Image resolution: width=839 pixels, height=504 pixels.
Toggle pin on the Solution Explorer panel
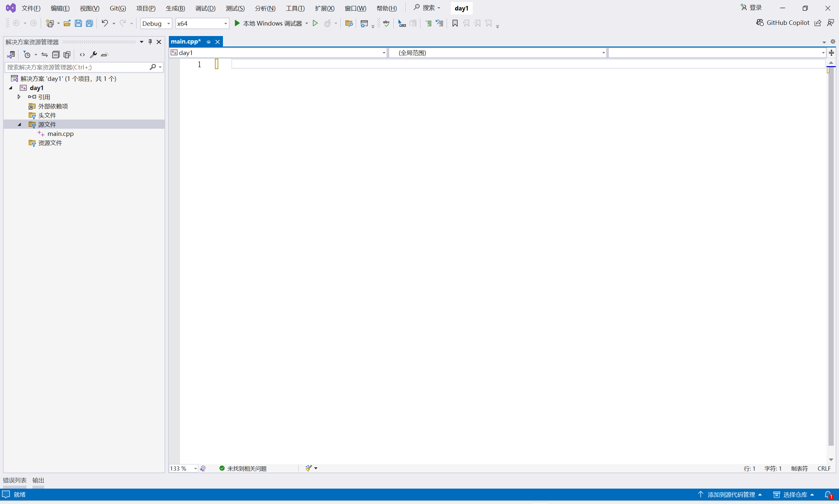(x=150, y=42)
